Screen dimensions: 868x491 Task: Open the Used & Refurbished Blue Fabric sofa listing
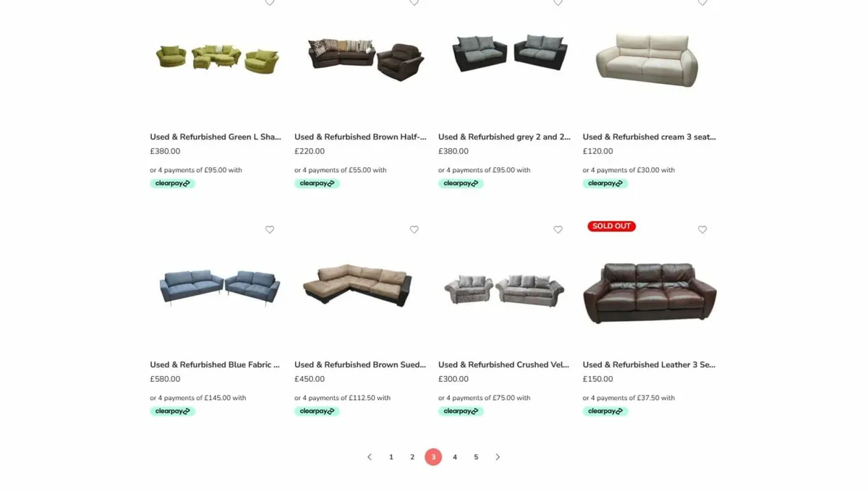click(x=215, y=364)
